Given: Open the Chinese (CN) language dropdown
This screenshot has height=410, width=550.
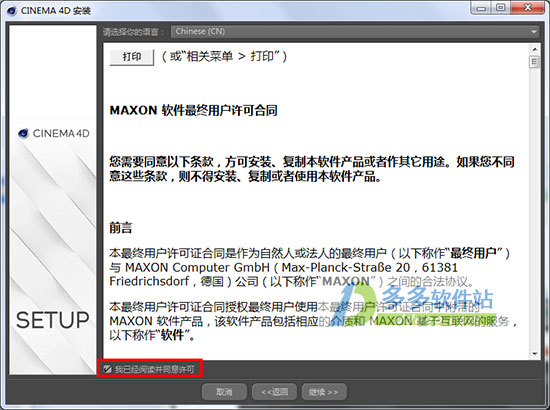Looking at the screenshot, I should tap(355, 32).
